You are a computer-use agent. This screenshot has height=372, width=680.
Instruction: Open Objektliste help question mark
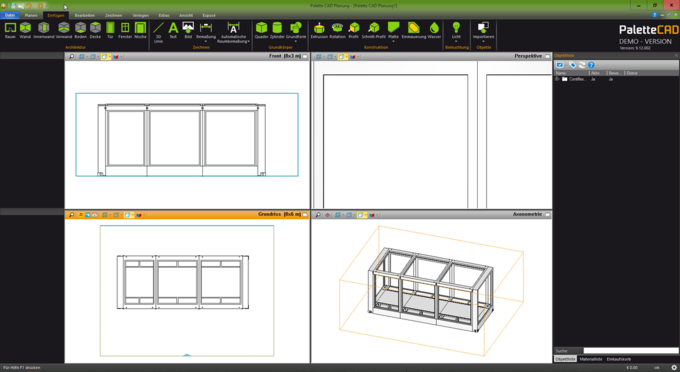(591, 65)
